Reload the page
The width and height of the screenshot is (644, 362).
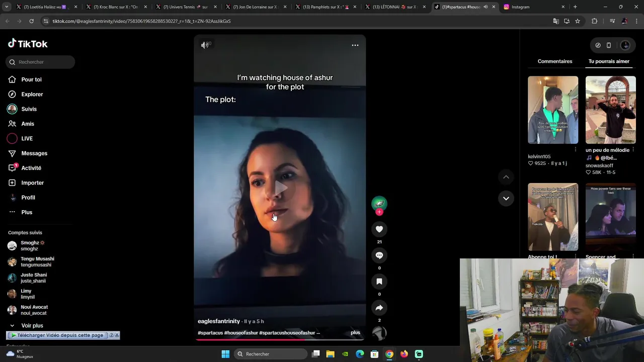click(x=31, y=21)
